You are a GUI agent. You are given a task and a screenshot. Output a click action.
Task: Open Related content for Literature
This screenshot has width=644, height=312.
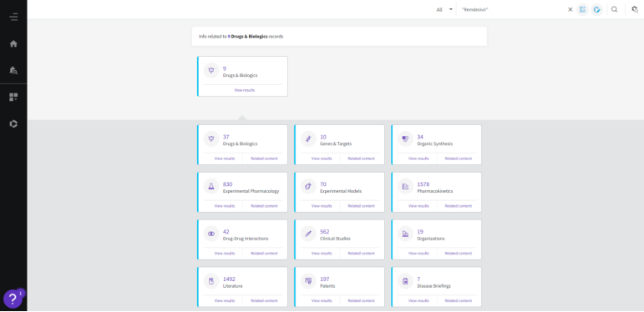[x=264, y=300]
